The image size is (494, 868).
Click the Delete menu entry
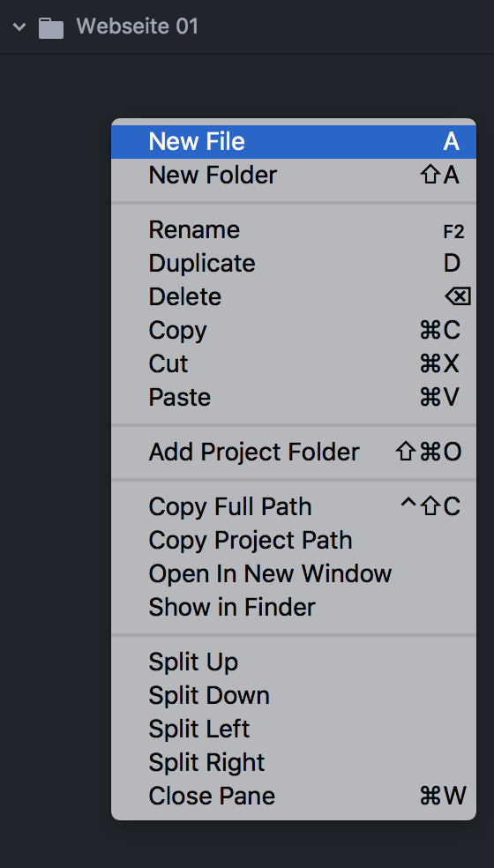(x=294, y=297)
